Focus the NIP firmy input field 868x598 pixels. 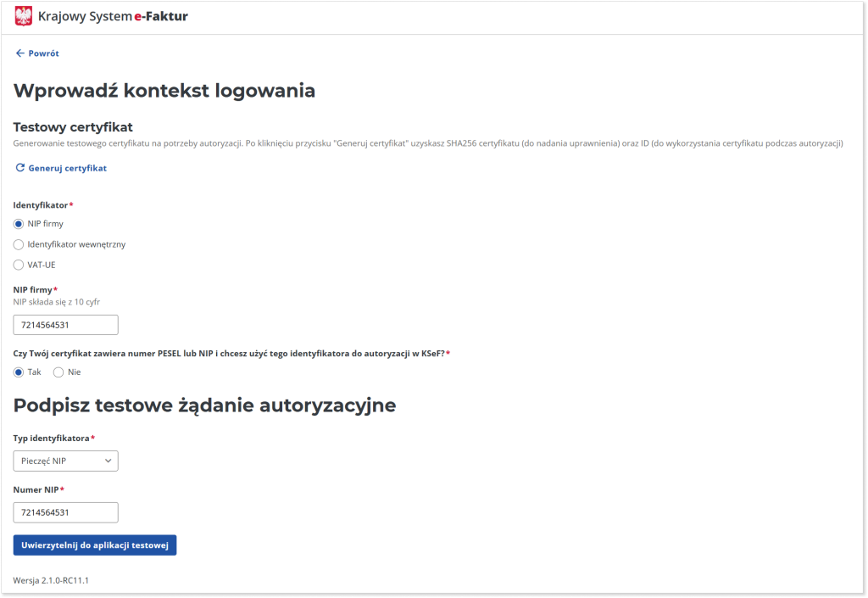[65, 325]
